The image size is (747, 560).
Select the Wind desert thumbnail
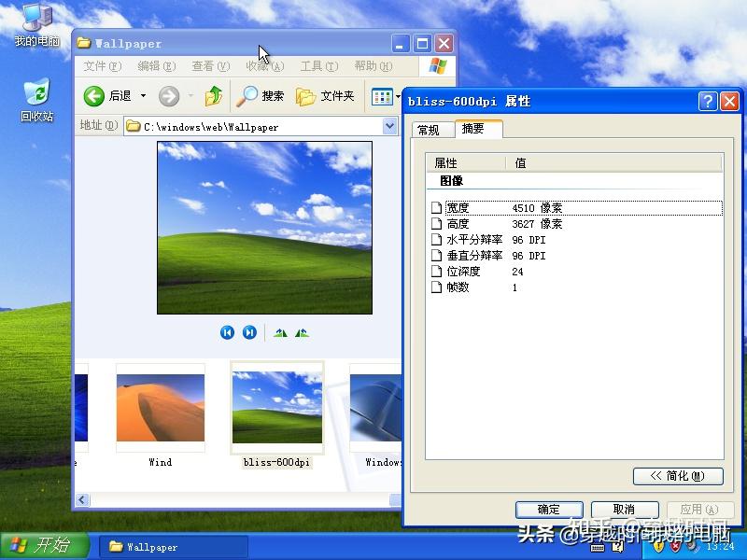click(161, 408)
